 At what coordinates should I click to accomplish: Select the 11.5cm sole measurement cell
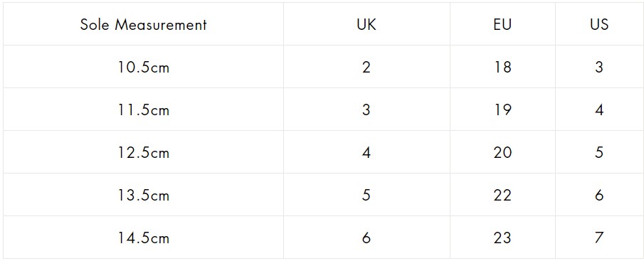143,110
